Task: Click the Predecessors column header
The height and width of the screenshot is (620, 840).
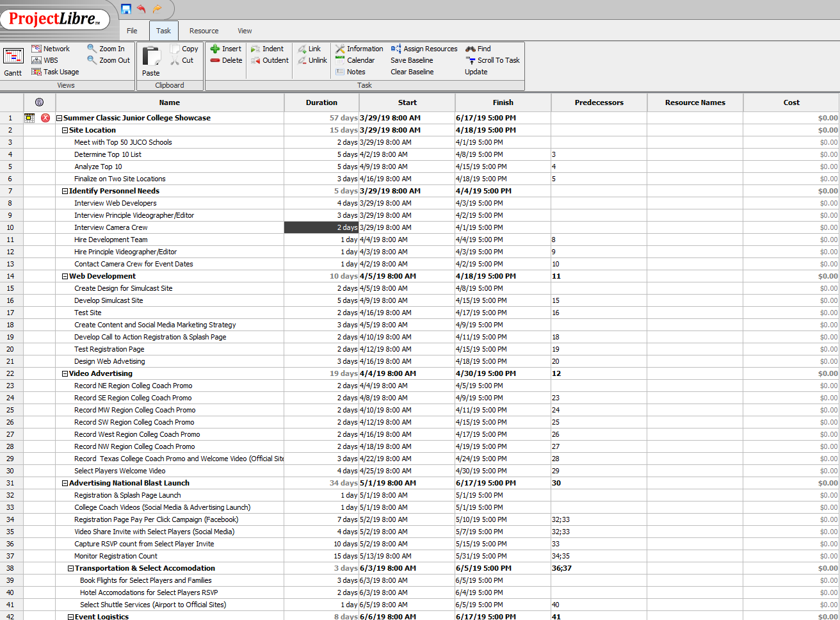Action: 599,102
